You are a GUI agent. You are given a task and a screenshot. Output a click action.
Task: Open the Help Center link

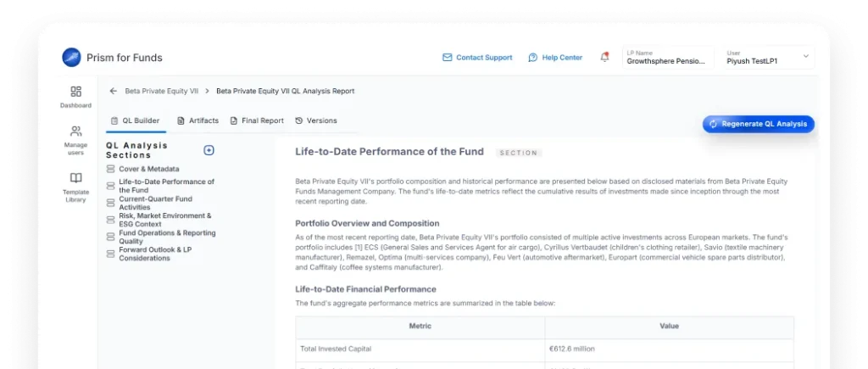click(x=555, y=58)
